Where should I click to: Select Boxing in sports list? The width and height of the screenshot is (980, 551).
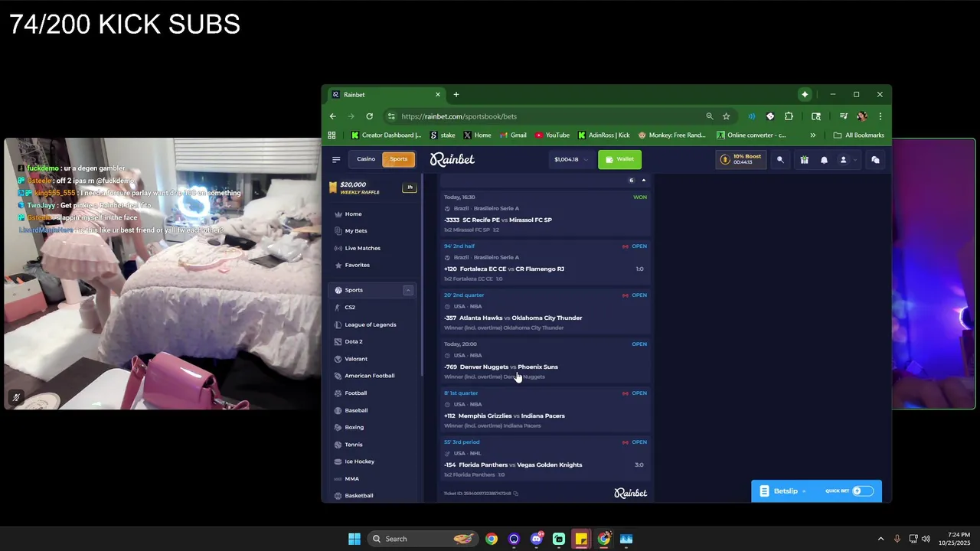(x=354, y=427)
